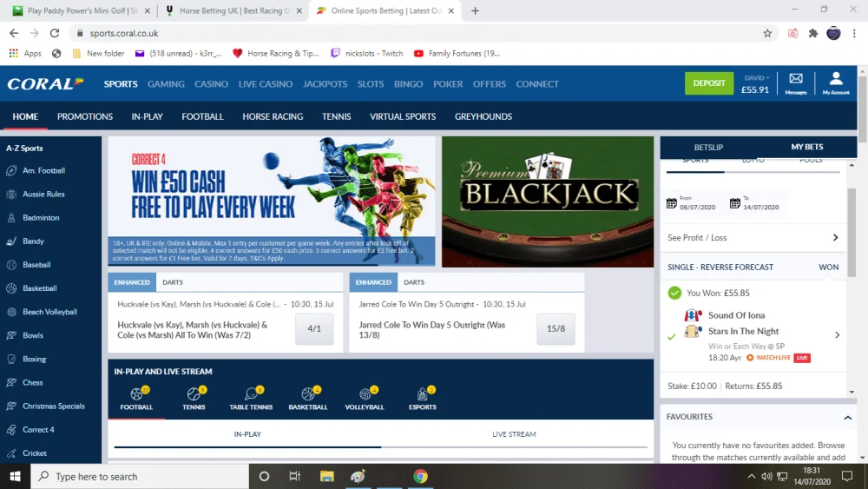
Task: Open File Explorer on taskbar
Action: tap(326, 476)
